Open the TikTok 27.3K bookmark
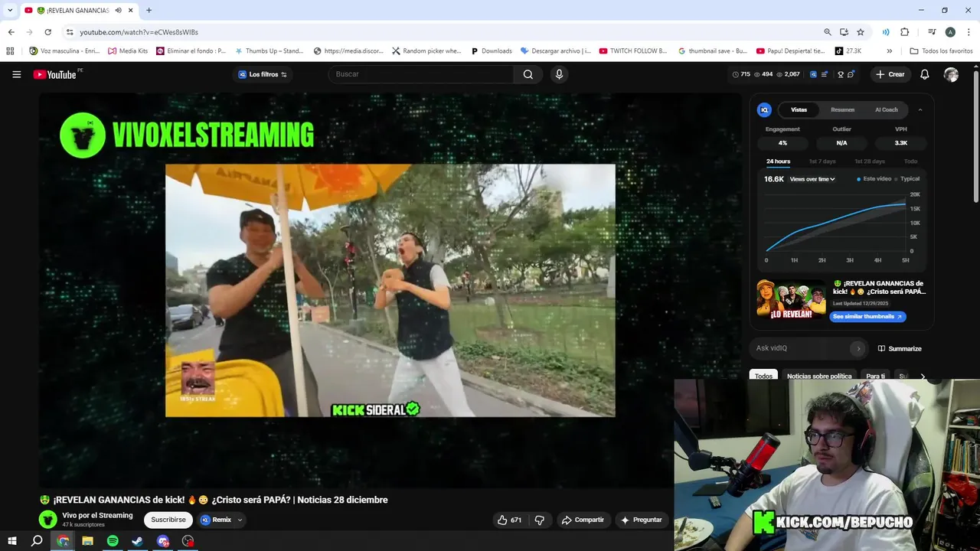Image resolution: width=980 pixels, height=551 pixels. click(848, 51)
